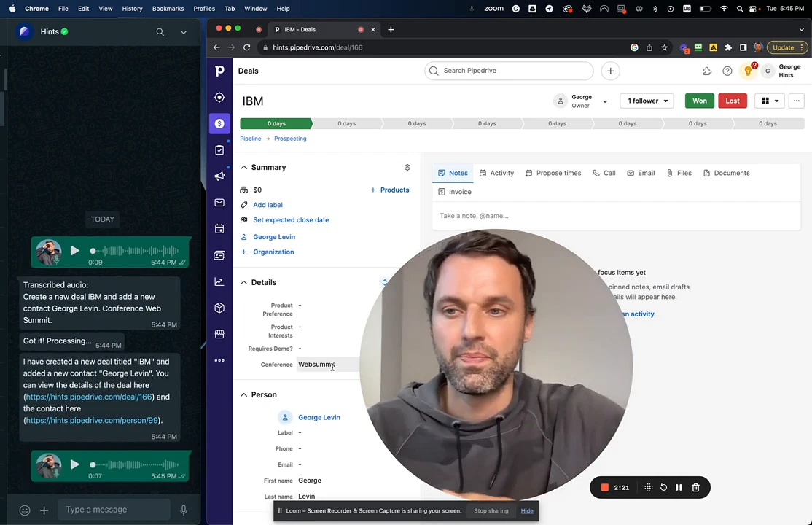Open Campaigns megaphone icon in sidebar
The image size is (812, 525).
coord(219,176)
